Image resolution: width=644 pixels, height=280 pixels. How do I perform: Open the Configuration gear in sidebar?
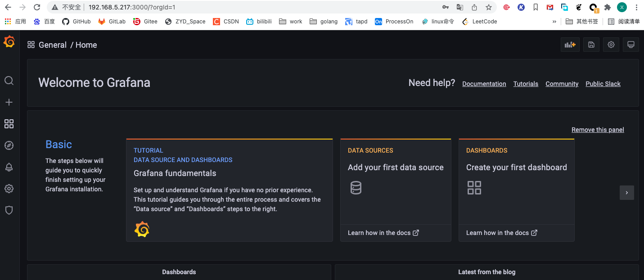coord(9,189)
